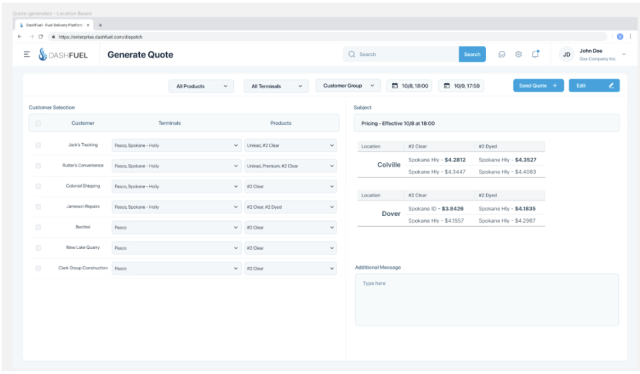
Task: Open the end date 10/9, 17:59 picker
Action: (x=461, y=86)
